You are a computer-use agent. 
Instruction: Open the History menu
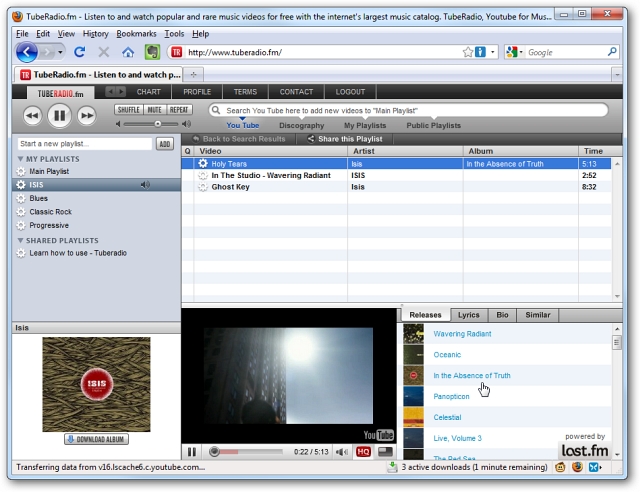(x=95, y=34)
